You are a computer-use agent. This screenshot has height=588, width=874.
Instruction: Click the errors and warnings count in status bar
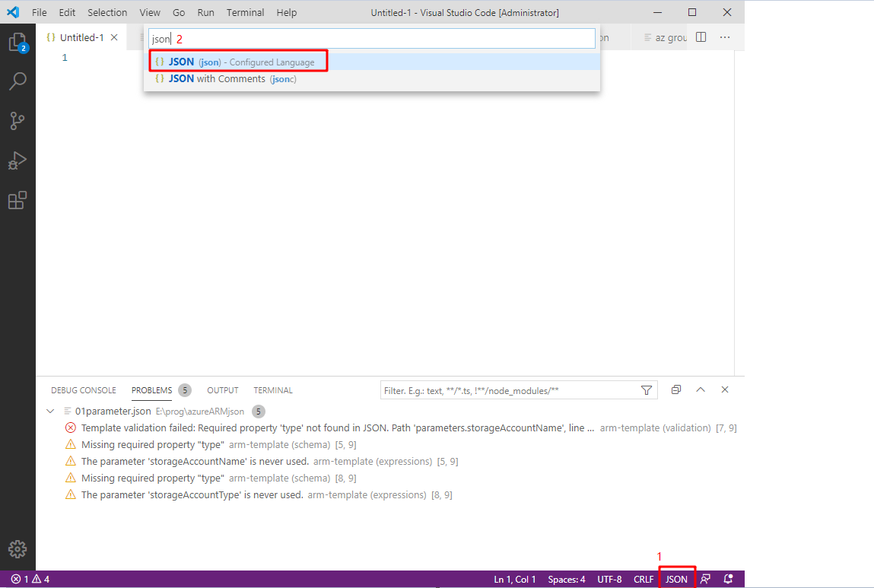pos(30,579)
